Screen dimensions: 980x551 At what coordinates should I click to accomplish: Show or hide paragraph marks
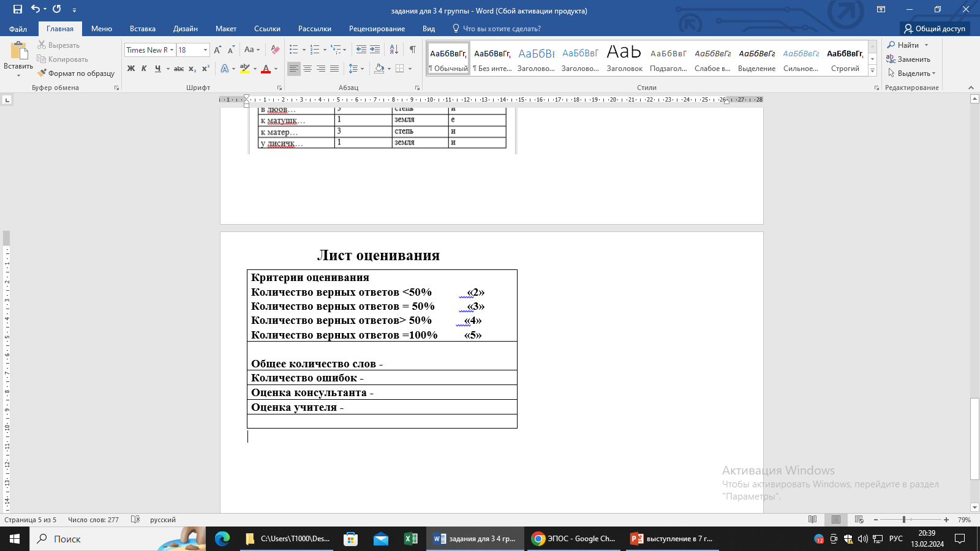(x=412, y=50)
